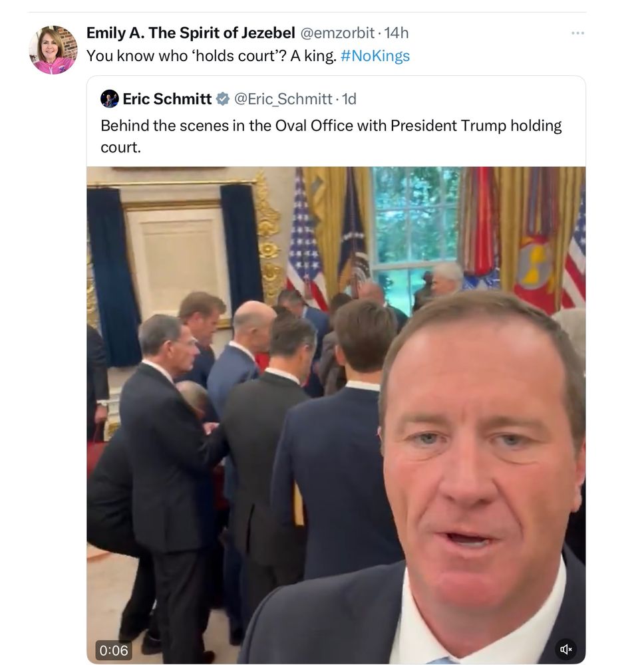Click Eric Schmitt's blue verified badge
This screenshot has width=644, height=665.
click(x=222, y=99)
